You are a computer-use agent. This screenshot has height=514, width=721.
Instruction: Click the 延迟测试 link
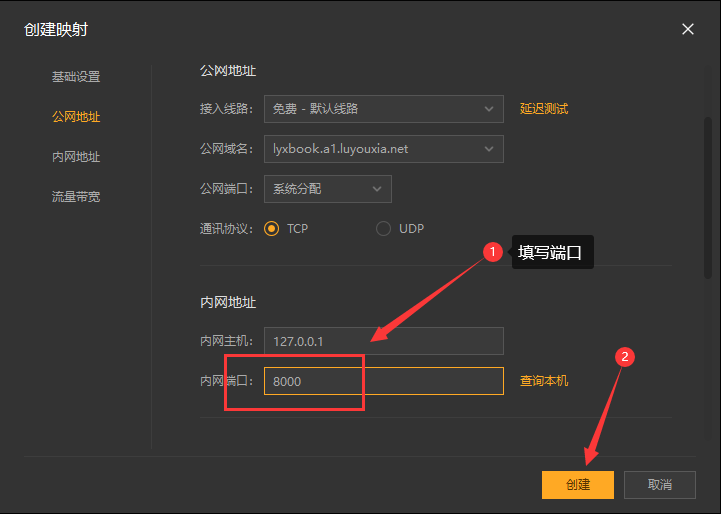coord(544,108)
